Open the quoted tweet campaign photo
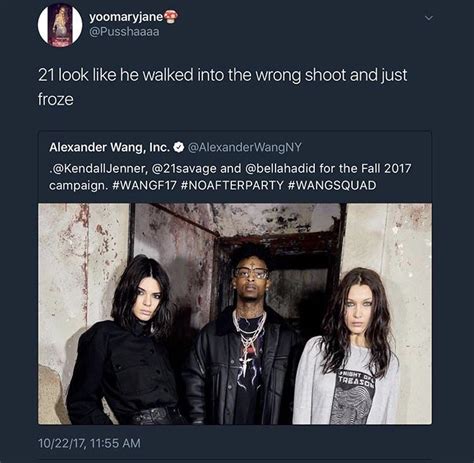This screenshot has width=474, height=463. coord(235,314)
